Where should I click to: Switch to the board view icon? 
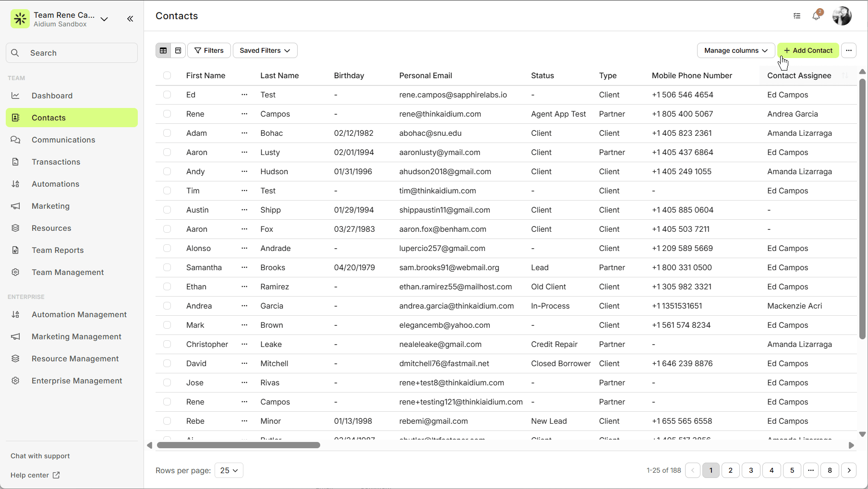click(178, 50)
